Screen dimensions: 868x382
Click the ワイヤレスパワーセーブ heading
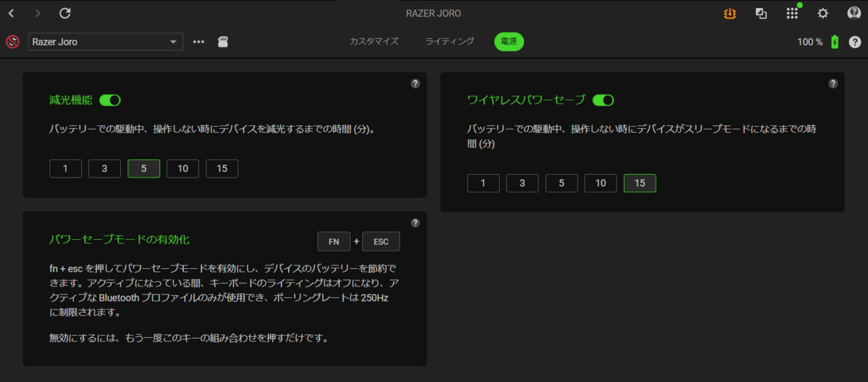point(526,100)
